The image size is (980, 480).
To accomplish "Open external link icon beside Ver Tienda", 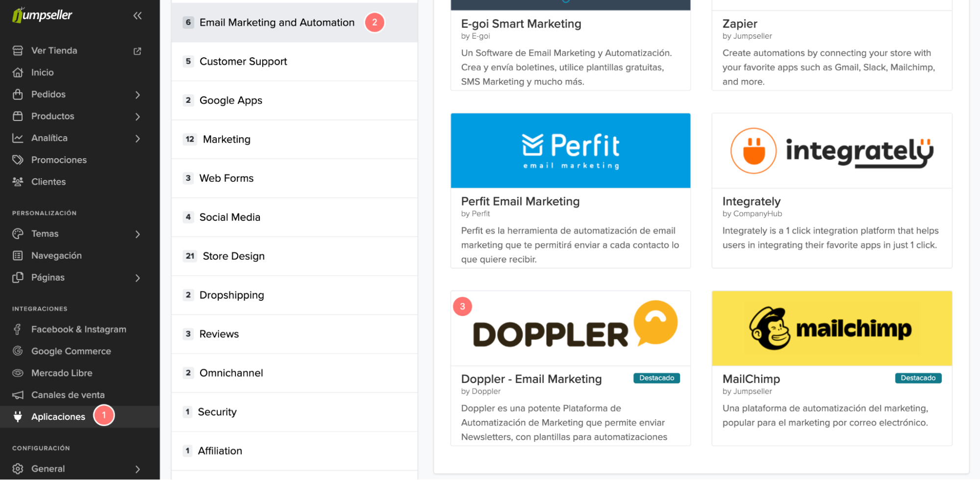I will pyautogui.click(x=137, y=51).
